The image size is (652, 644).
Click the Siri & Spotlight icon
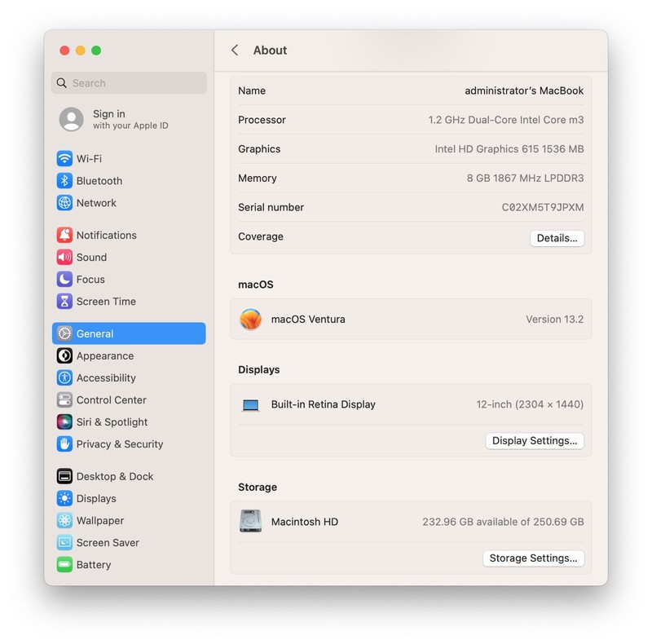pos(64,421)
